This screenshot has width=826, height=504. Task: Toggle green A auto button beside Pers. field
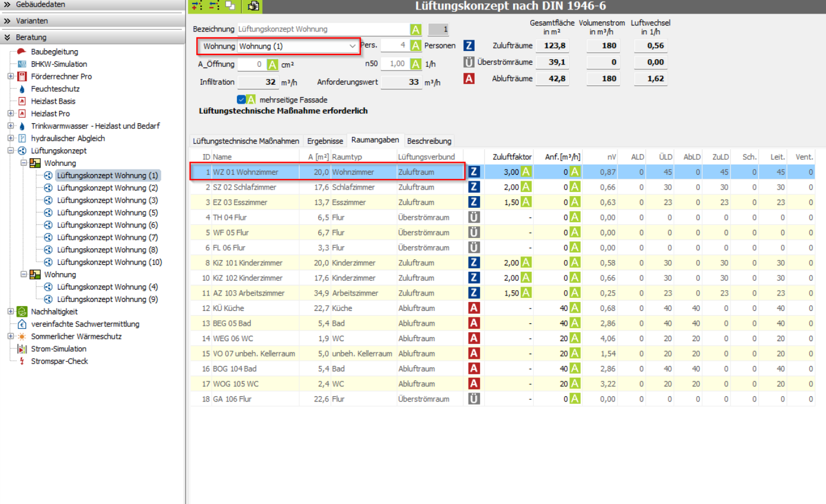click(416, 46)
